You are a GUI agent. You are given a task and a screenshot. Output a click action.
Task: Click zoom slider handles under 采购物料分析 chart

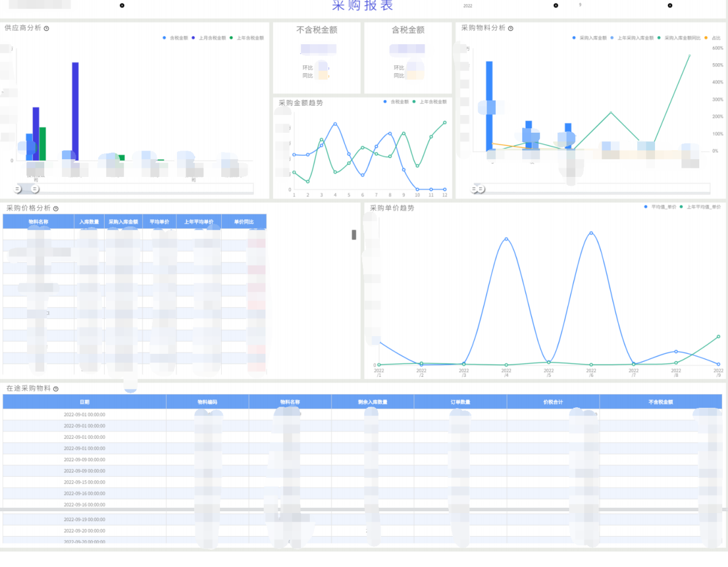click(478, 188)
